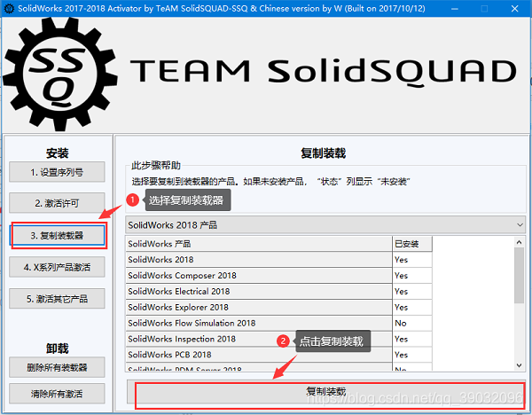Screen dimensions: 532x415
Task: Select the 'SolidWorks 2018' row
Action: (279, 260)
